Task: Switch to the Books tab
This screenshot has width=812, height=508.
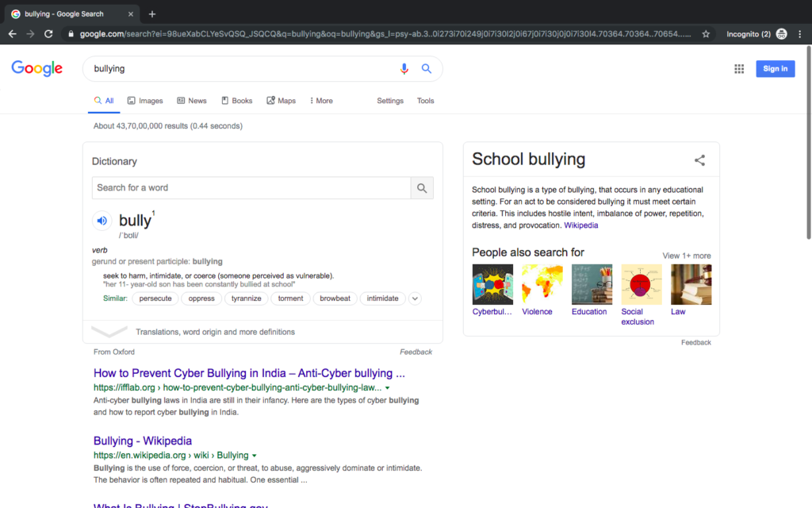Action: pos(236,101)
